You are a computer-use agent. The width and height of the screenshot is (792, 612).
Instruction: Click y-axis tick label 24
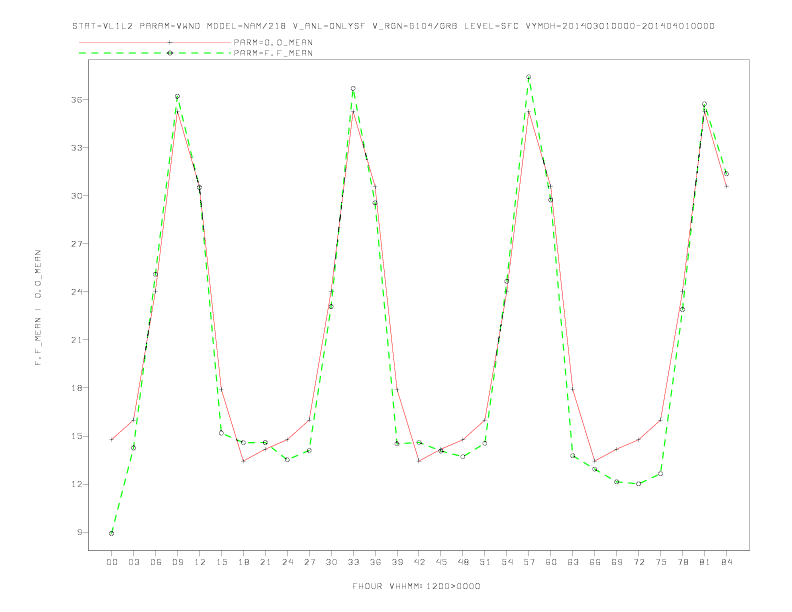(77, 292)
